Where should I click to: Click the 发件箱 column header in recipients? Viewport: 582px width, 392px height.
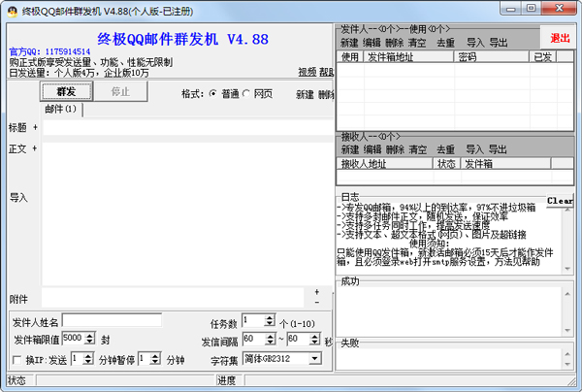click(506, 164)
